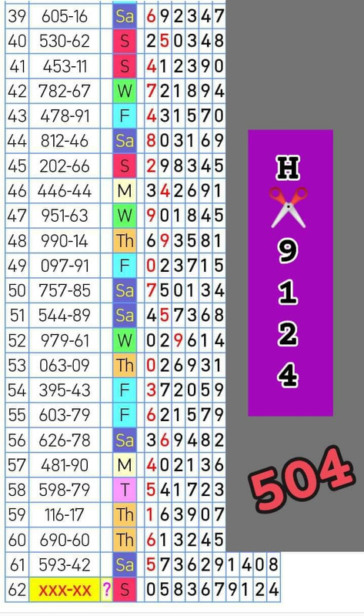Click the result 782-67
Image resolution: width=364 pixels, height=616 pixels.
click(65, 91)
